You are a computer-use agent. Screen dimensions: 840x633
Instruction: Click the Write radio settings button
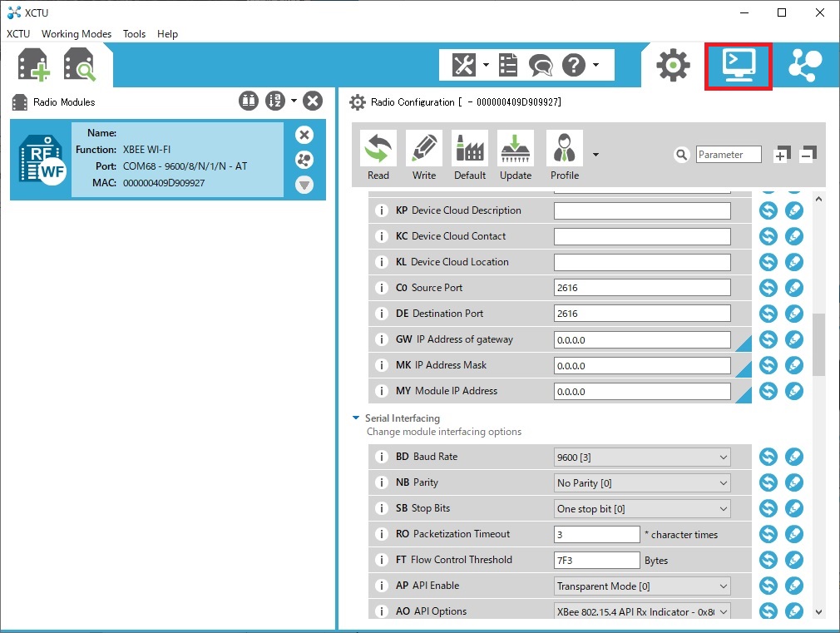tap(424, 156)
